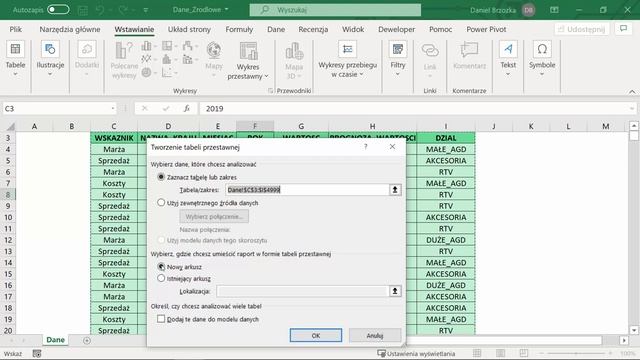The height and width of the screenshot is (360, 640).
Task: Click the WSKAZNIK header cell
Action: [x=114, y=138]
